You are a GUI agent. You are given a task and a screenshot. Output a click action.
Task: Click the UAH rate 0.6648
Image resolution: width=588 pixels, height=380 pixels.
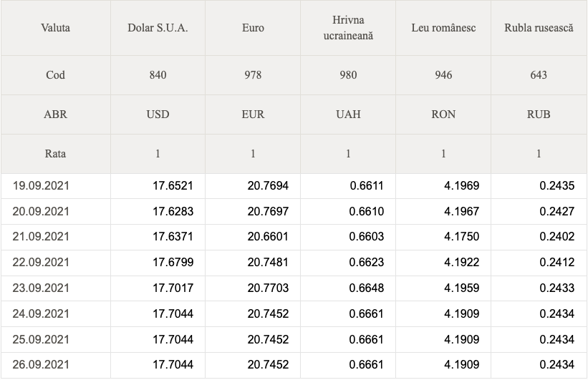[x=367, y=288]
